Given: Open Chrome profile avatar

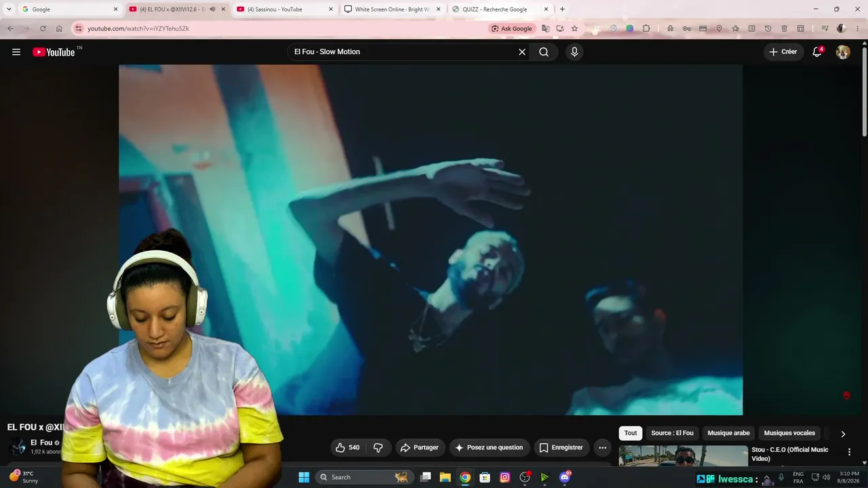Looking at the screenshot, I should click(x=841, y=28).
